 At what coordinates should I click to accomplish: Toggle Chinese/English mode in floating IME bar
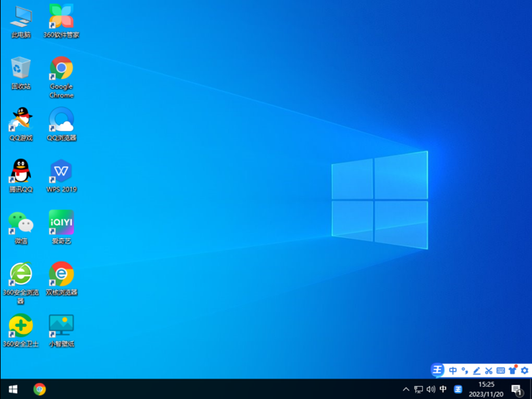click(452, 370)
